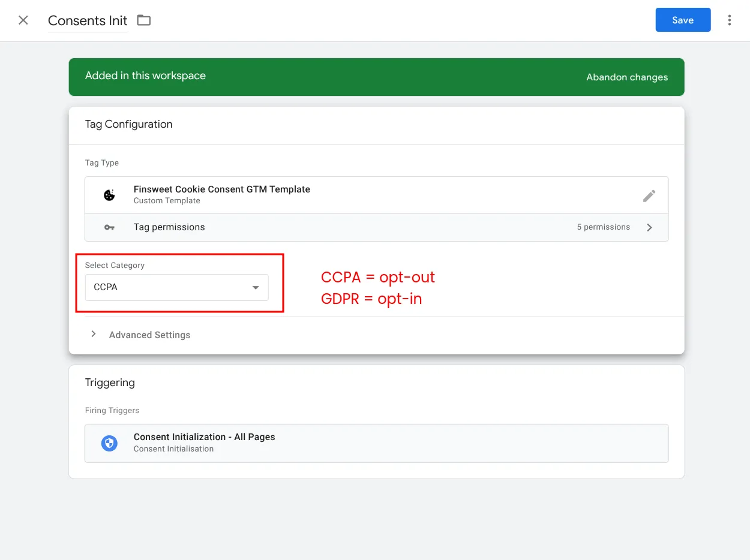The height and width of the screenshot is (560, 750).
Task: Click the Custom Template subtitle
Action: pos(167,201)
